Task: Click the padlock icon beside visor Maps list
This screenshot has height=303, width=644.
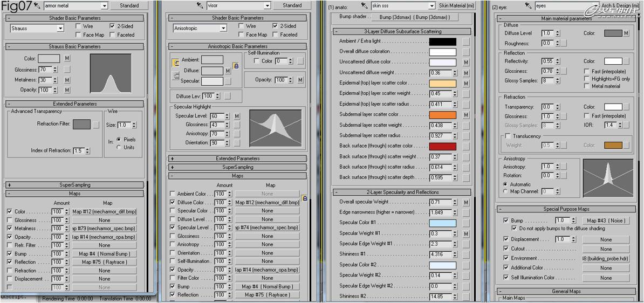Action: click(x=304, y=198)
